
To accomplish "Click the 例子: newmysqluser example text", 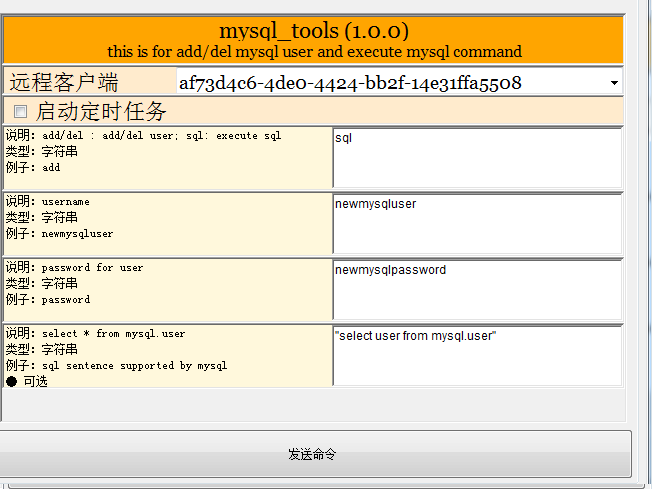I will coord(59,234).
